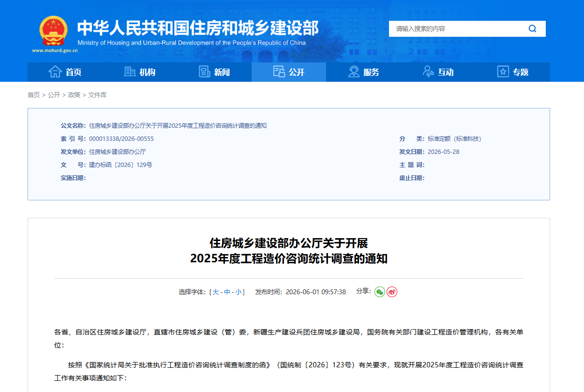Open the 专题 navigation tab
The height and width of the screenshot is (392, 584).
(x=513, y=72)
